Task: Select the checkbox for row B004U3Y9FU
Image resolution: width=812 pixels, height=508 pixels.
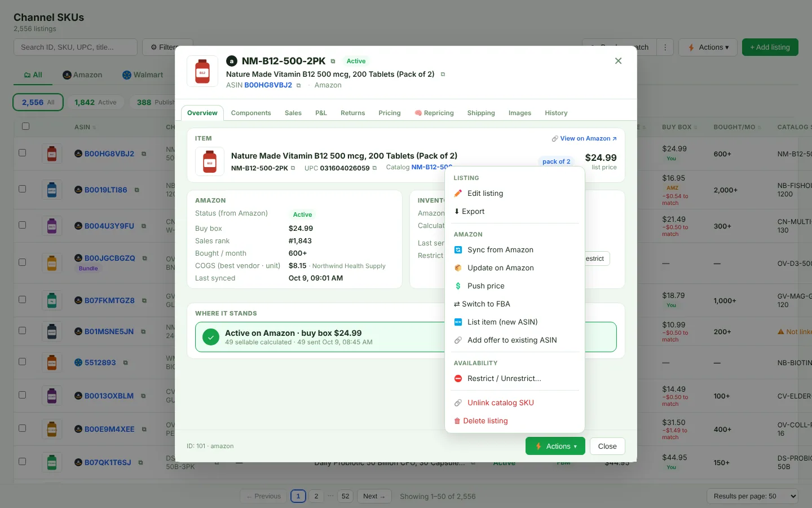Action: 23,225
